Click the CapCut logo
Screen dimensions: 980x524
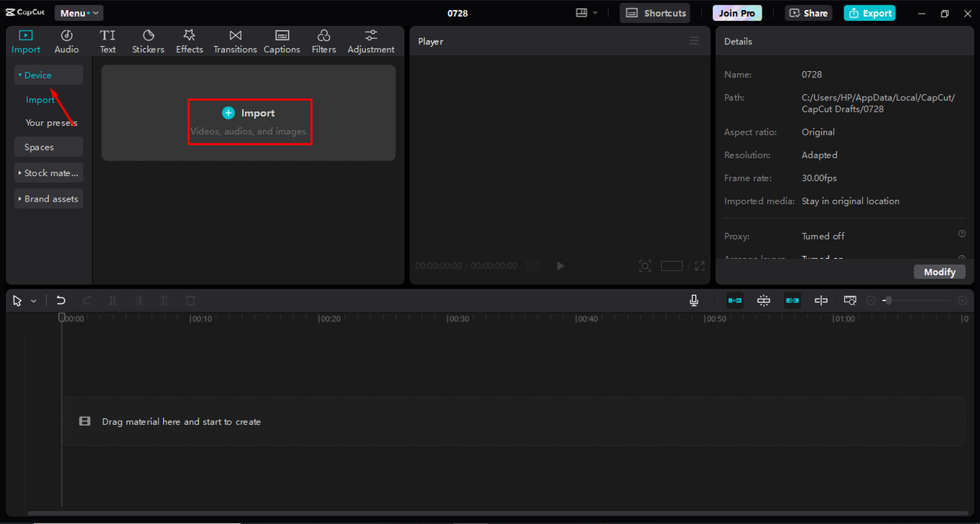click(24, 13)
